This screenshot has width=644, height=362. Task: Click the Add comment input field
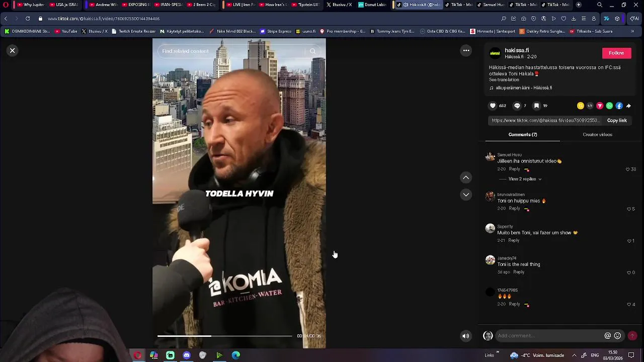tap(548, 336)
